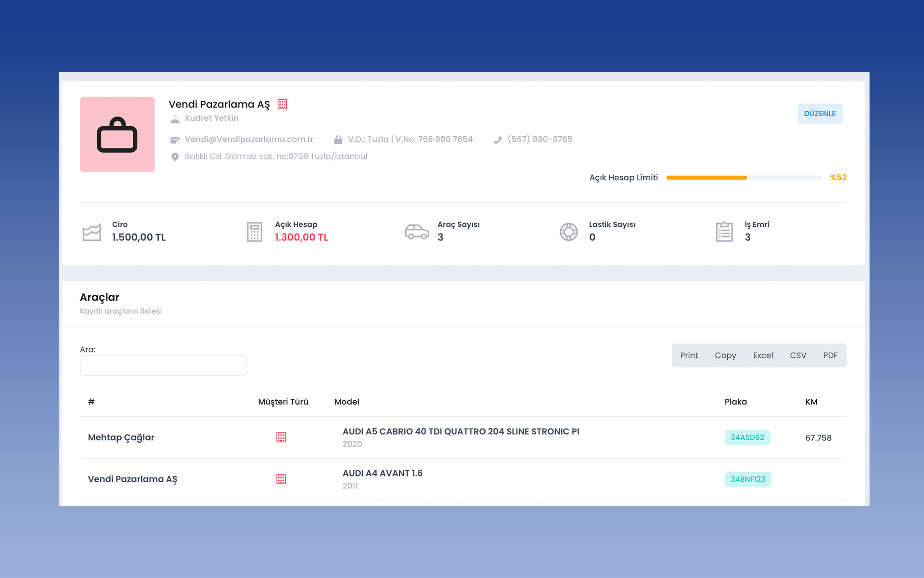
Task: Click the Print export button
Action: click(x=689, y=355)
